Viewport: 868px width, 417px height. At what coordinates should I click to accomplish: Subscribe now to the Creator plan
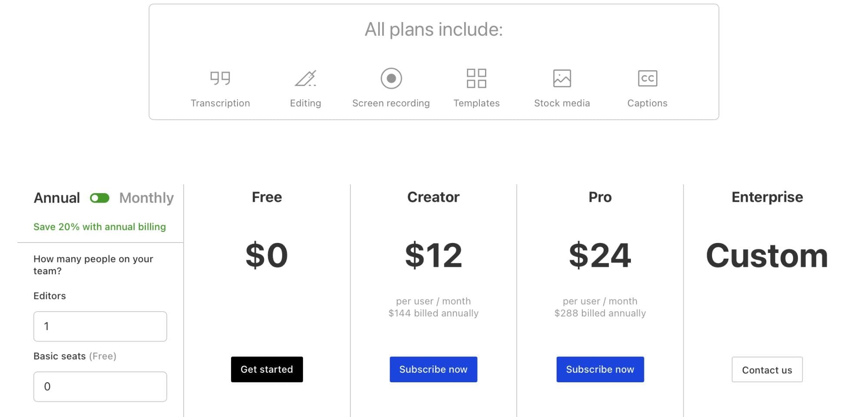pyautogui.click(x=433, y=369)
